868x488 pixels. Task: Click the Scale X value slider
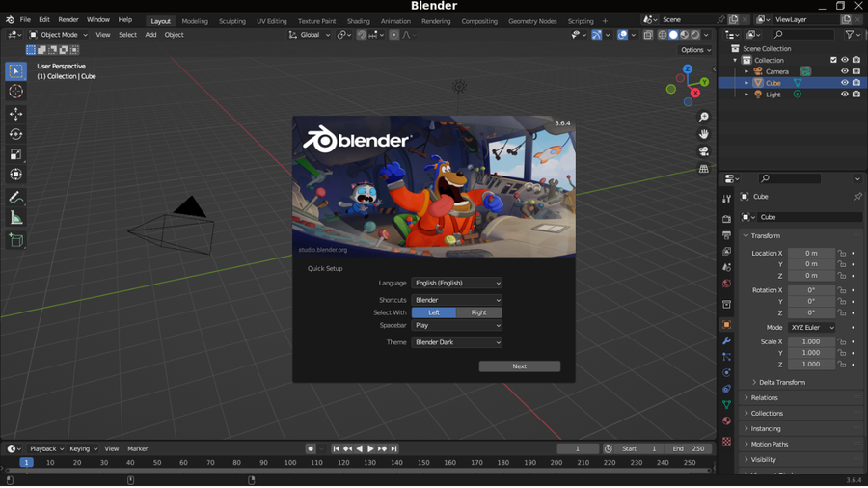click(811, 342)
